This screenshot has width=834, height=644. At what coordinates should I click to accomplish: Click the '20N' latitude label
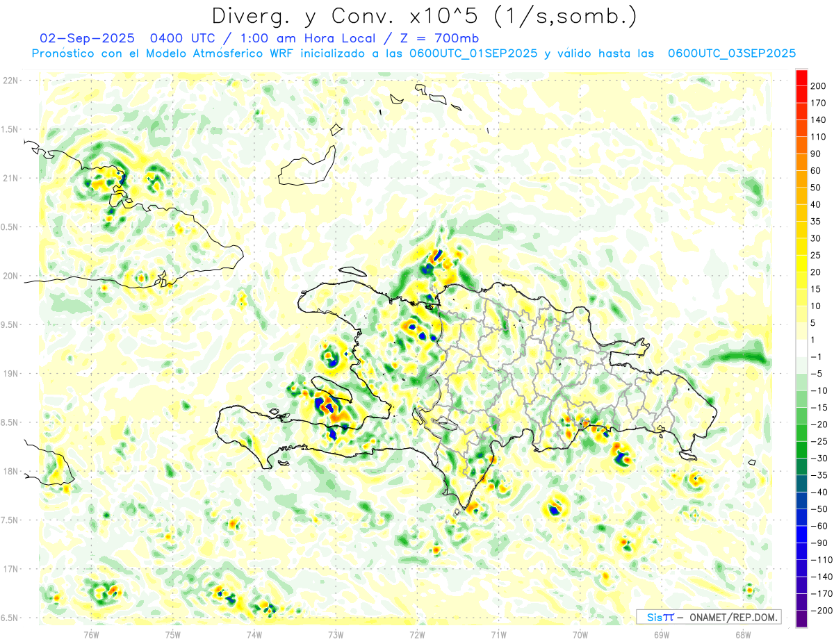point(10,276)
